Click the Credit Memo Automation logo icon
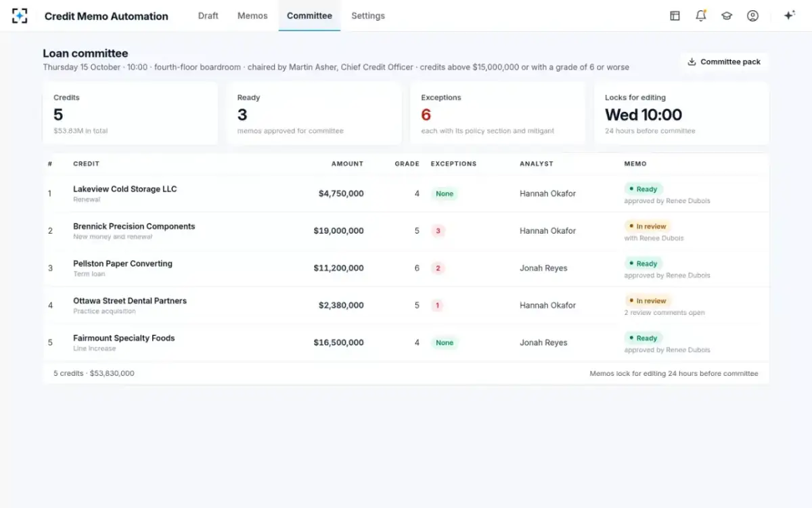 point(20,16)
